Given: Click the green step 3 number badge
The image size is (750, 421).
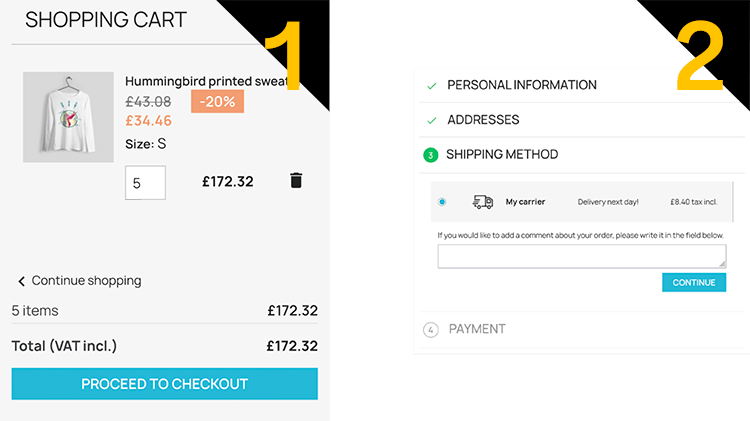Looking at the screenshot, I should 431,155.
